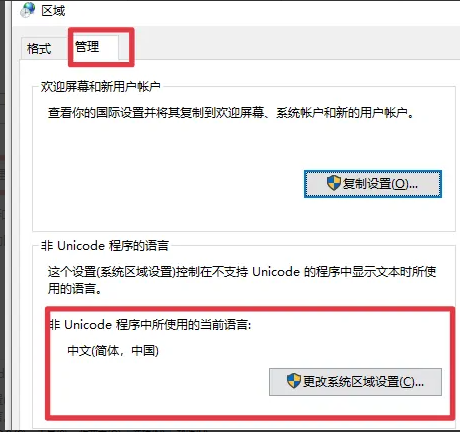Image resolution: width=460 pixels, height=432 pixels.
Task: Click the 非 Unicode 程序的语言 group heading
Action: 105,246
